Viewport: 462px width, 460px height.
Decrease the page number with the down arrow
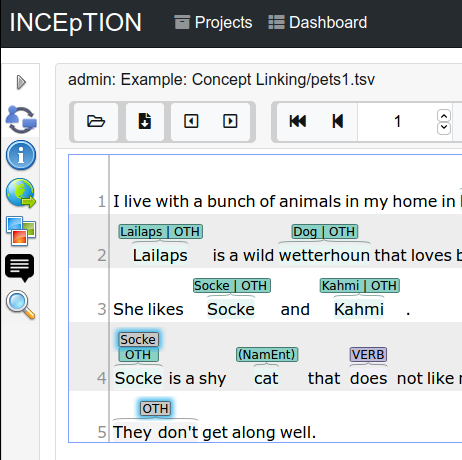coord(444,128)
